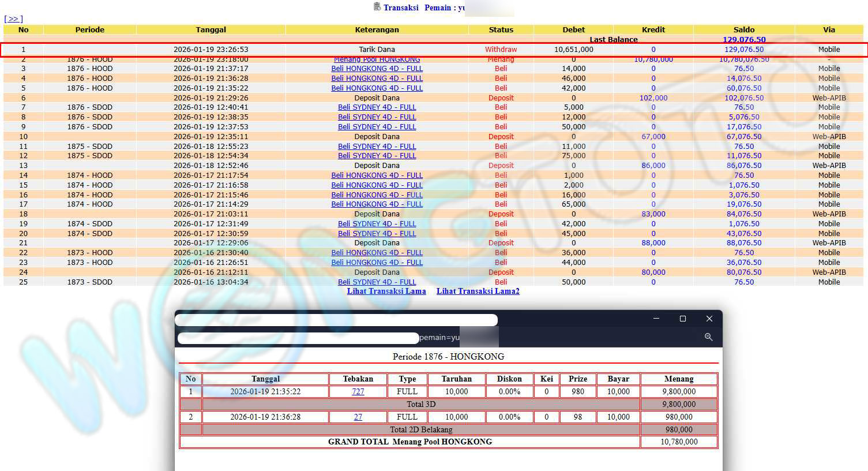The width and height of the screenshot is (868, 471).
Task: Click the Lihat Transaksi Lama link
Action: point(386,291)
